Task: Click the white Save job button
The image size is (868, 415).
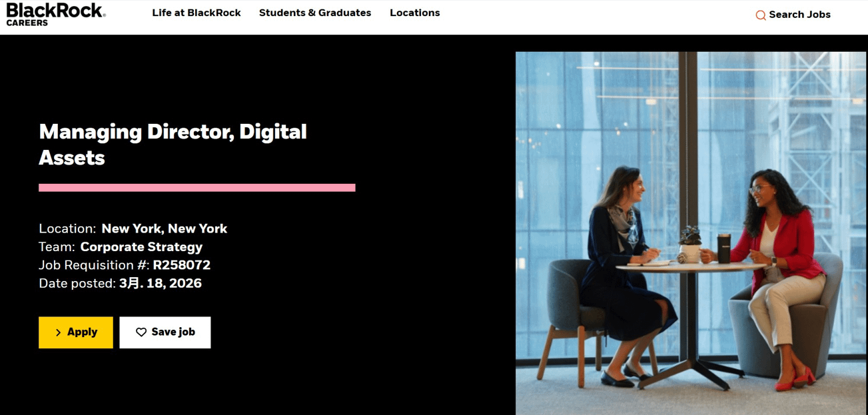Action: [x=165, y=332]
